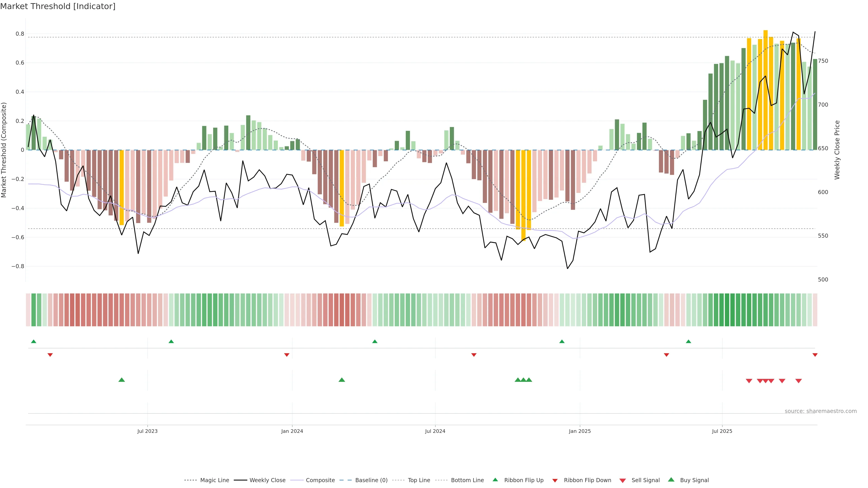Click the buy signal triangle near March 2024

tap(342, 380)
